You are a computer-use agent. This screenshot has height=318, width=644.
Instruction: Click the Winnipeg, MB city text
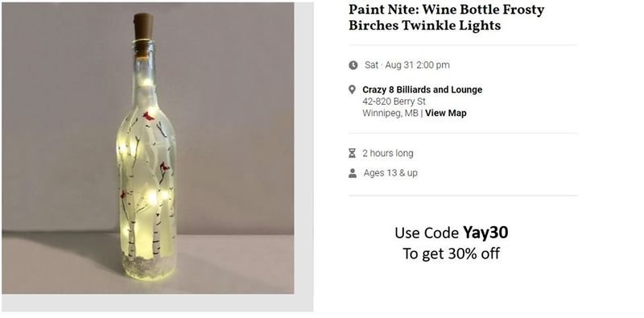point(390,113)
